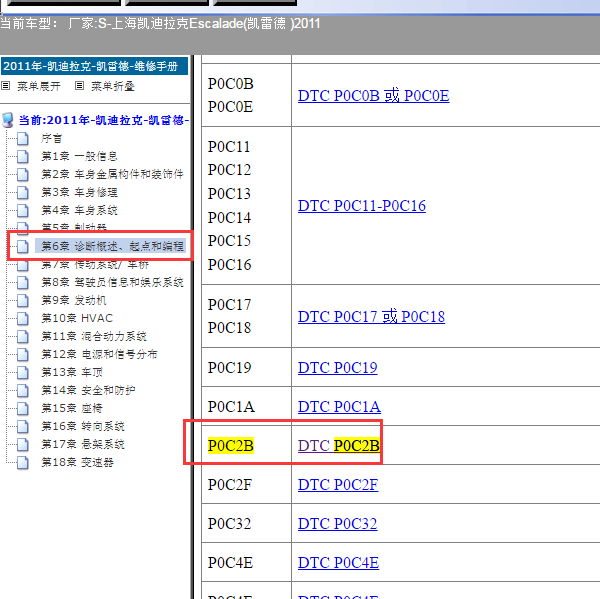The image size is (600, 599).
Task: Click page icon next to 第10章 HVAC
Action: (x=23, y=318)
